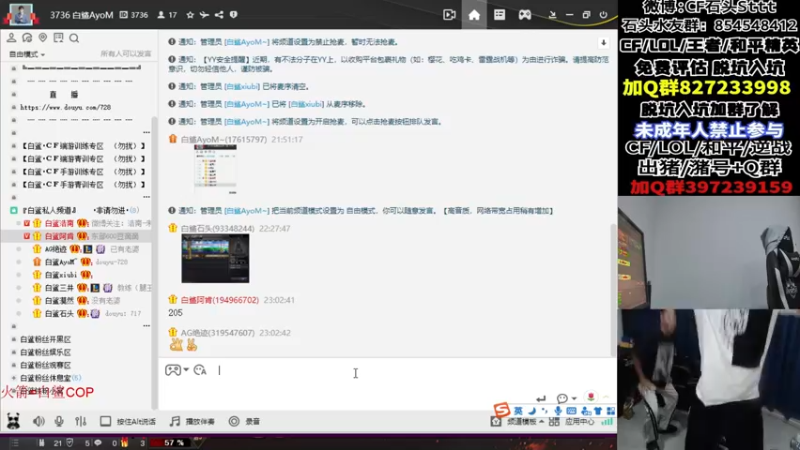Open the channel template list icon

499,15
